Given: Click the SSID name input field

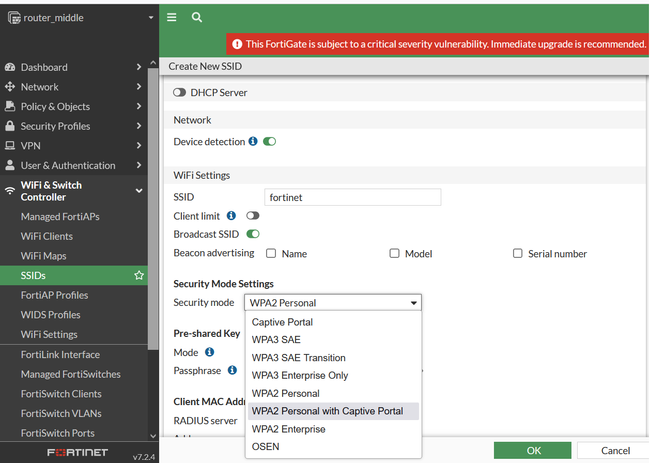Looking at the screenshot, I should click(x=352, y=198).
